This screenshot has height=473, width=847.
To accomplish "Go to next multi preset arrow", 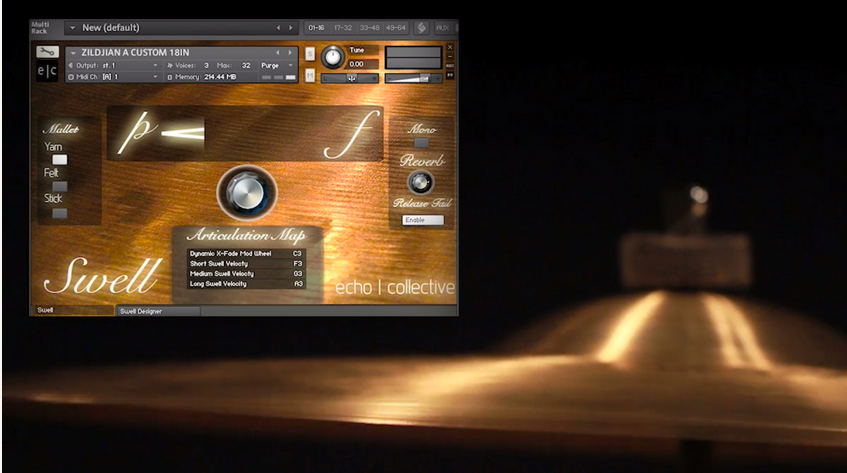I will click(291, 28).
